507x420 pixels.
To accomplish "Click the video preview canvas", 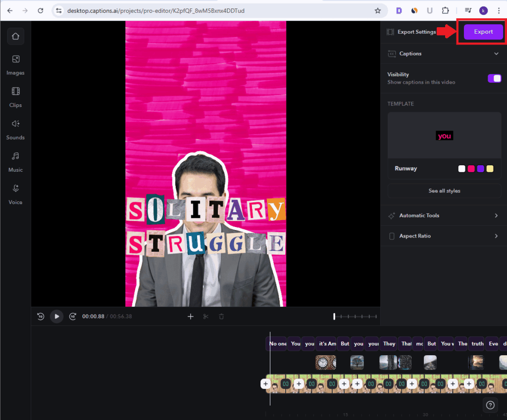I will coord(205,164).
